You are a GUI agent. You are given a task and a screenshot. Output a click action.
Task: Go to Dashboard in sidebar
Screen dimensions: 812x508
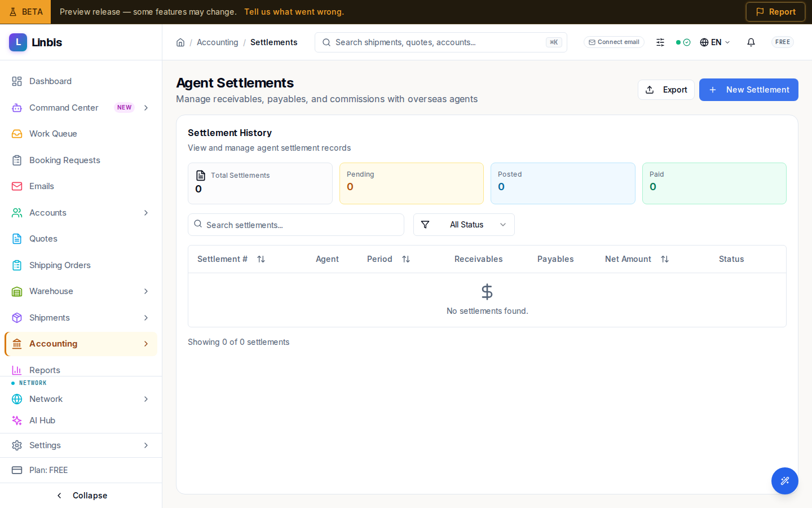click(81, 81)
